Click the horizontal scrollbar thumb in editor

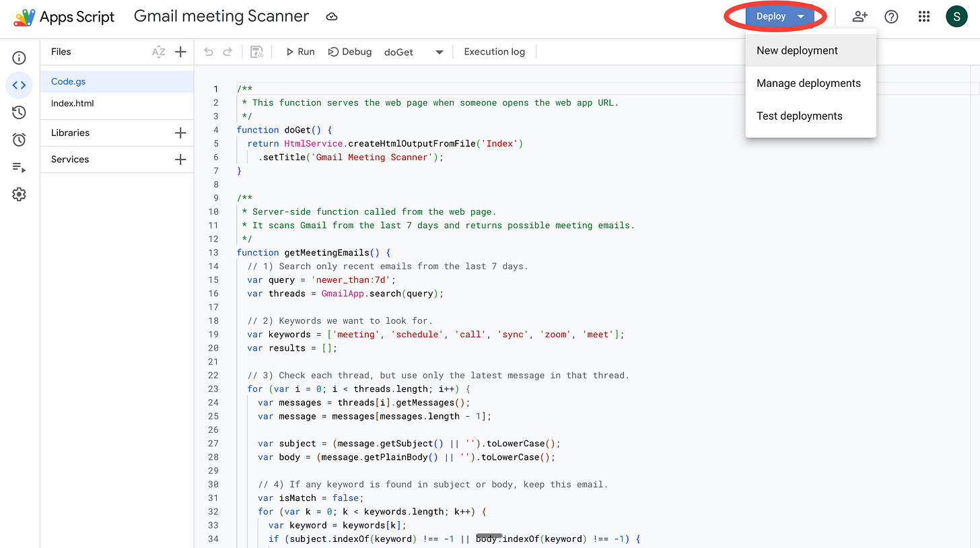489,536
